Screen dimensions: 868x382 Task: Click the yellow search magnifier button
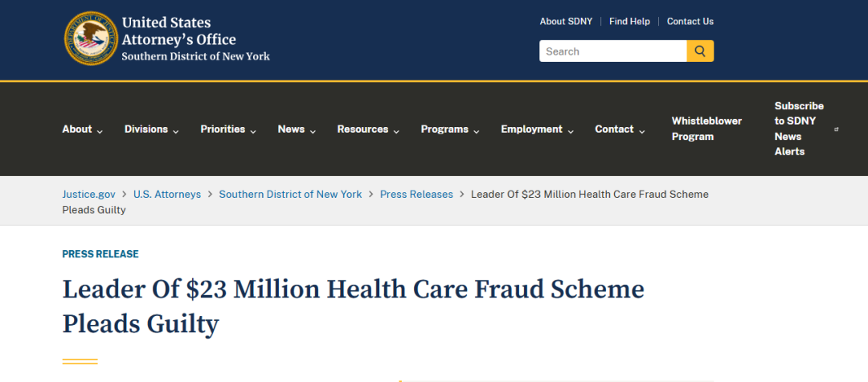click(x=700, y=51)
